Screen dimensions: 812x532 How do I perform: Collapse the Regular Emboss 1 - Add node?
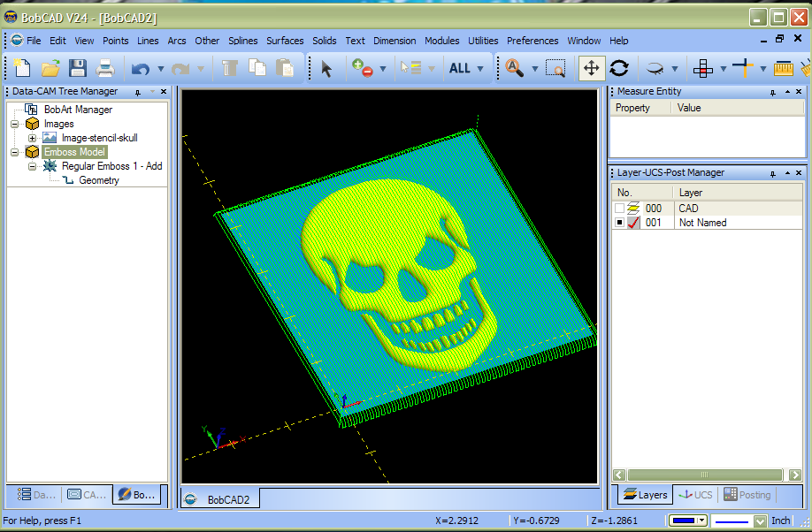(x=33, y=166)
